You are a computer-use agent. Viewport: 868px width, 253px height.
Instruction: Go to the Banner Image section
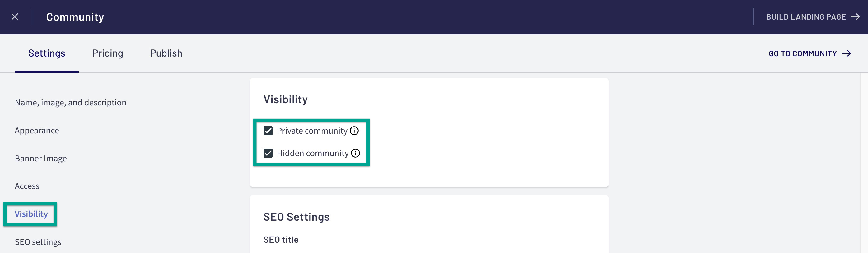[x=41, y=158]
